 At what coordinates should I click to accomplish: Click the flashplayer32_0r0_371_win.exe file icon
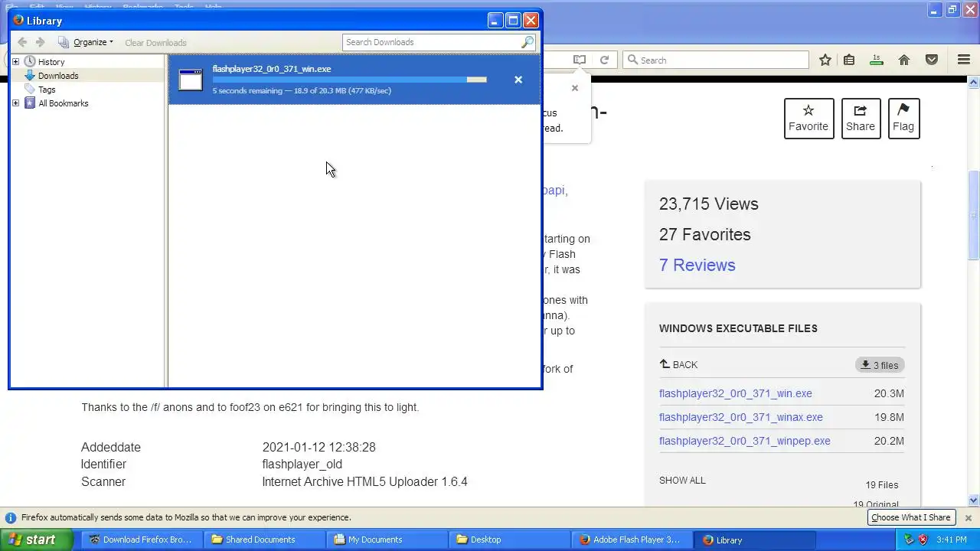coord(191,80)
